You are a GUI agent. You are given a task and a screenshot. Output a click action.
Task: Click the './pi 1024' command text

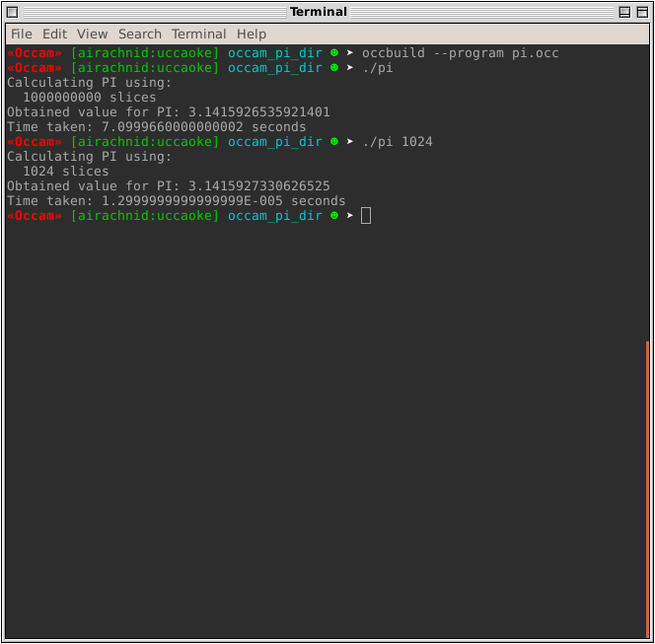tap(398, 142)
